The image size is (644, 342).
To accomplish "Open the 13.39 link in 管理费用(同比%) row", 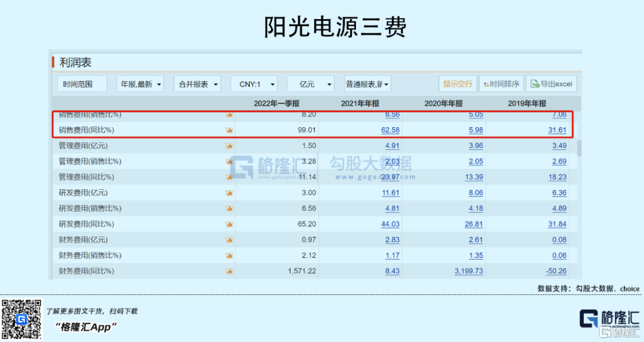I will click(x=474, y=177).
